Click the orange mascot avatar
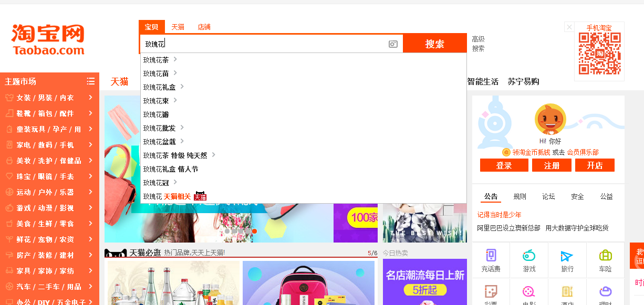The image size is (644, 305). tap(550, 119)
